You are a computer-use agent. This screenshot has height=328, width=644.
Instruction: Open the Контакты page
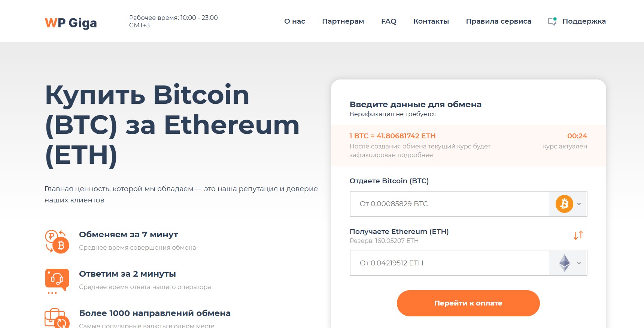point(431,21)
